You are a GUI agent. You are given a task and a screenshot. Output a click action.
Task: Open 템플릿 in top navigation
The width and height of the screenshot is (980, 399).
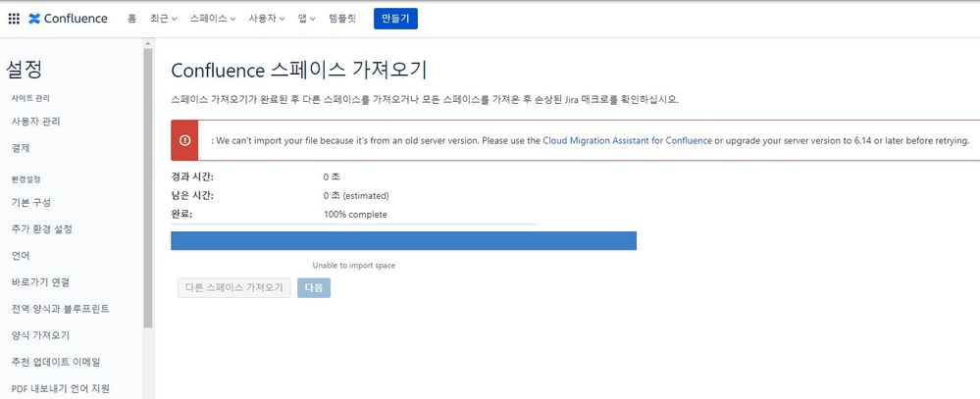tap(342, 19)
